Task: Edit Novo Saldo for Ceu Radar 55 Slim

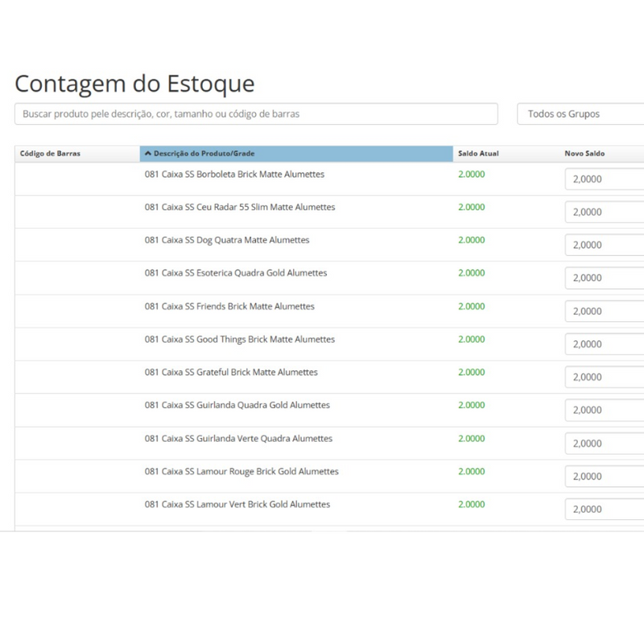Action: (x=604, y=213)
